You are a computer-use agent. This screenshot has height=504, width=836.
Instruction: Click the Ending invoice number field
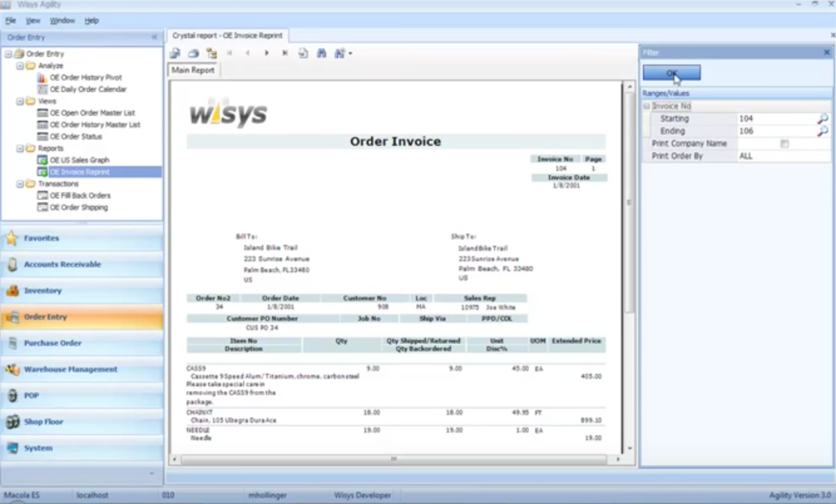(776, 131)
